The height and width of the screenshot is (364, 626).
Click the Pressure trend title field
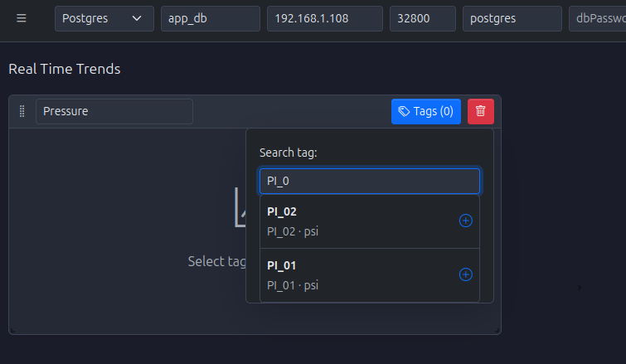click(x=114, y=111)
